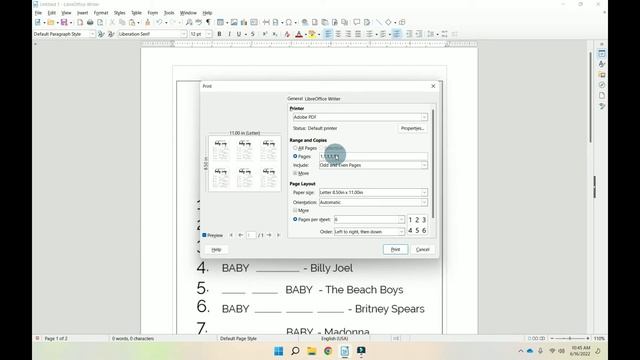
Task: Click the Align Left icon
Action: [x=328, y=34]
